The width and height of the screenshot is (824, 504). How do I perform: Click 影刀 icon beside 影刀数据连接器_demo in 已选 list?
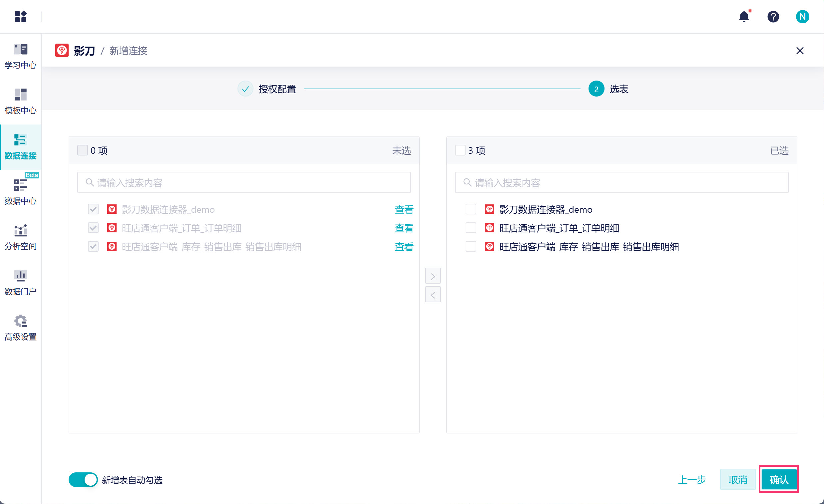click(x=490, y=209)
